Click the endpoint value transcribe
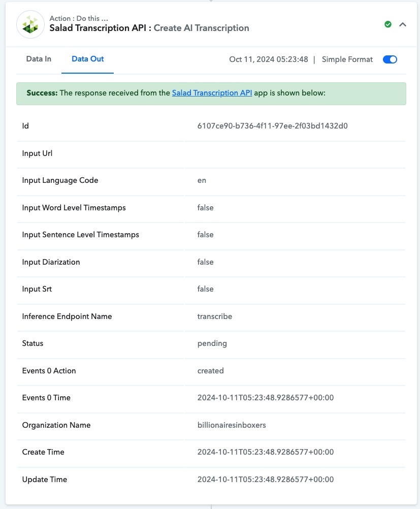This screenshot has width=420, height=509. tap(214, 316)
